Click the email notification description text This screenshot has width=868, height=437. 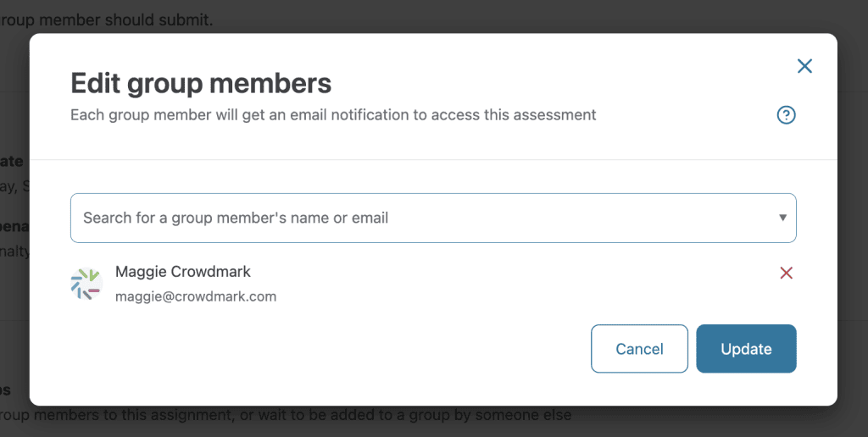333,114
